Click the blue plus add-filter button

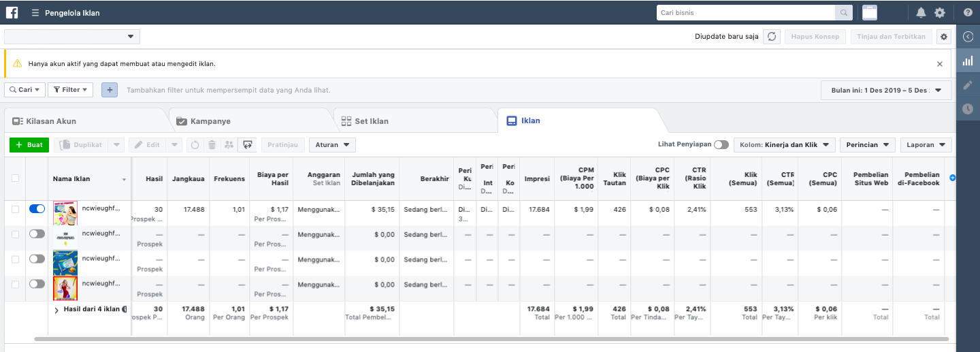110,90
